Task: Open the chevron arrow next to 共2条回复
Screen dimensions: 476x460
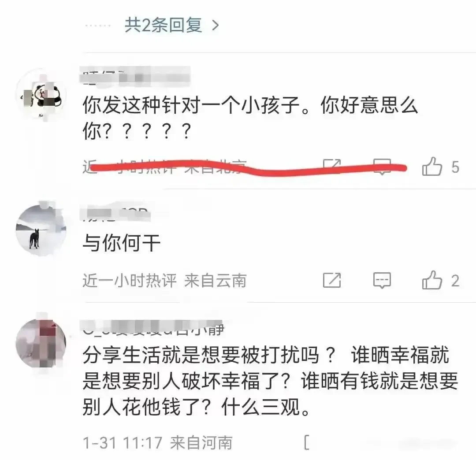Action: tap(215, 26)
